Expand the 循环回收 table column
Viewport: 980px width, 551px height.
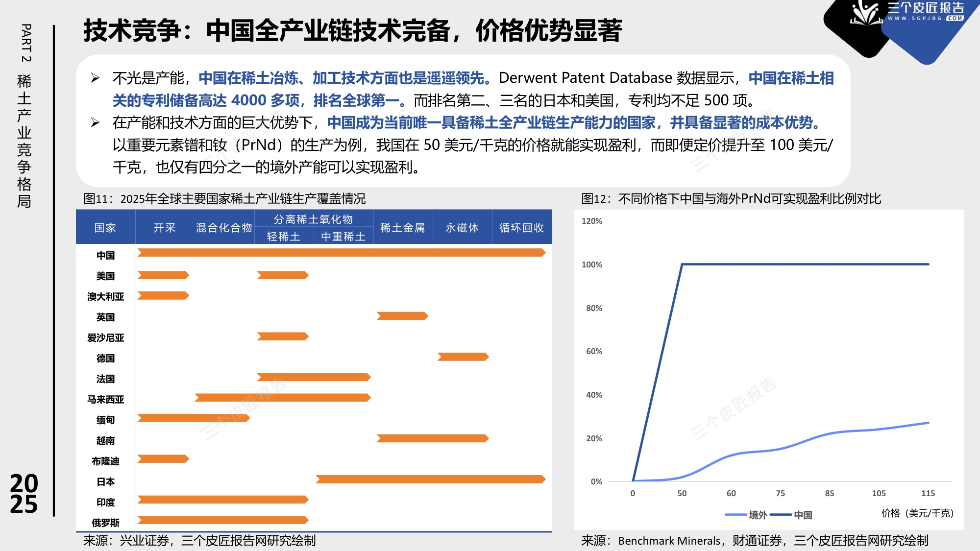(x=521, y=228)
